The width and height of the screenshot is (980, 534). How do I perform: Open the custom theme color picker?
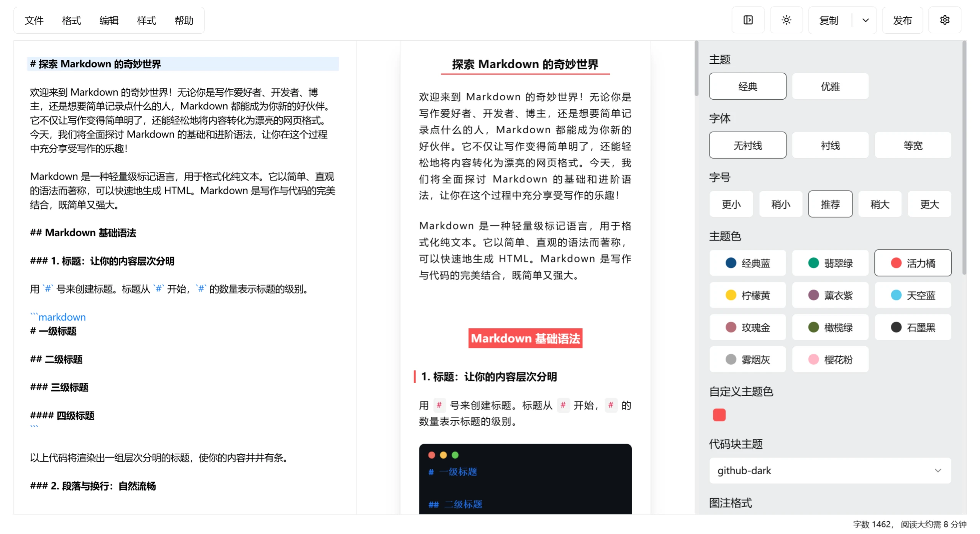click(x=719, y=414)
